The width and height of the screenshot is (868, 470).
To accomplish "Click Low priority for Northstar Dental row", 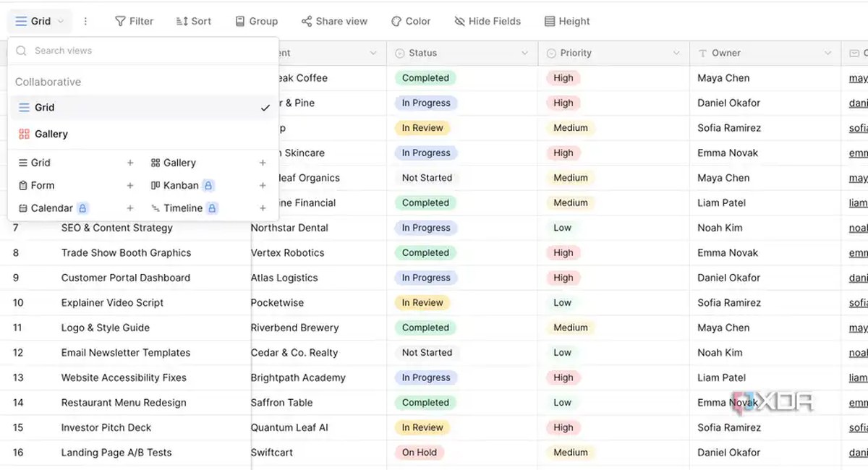I will 562,228.
